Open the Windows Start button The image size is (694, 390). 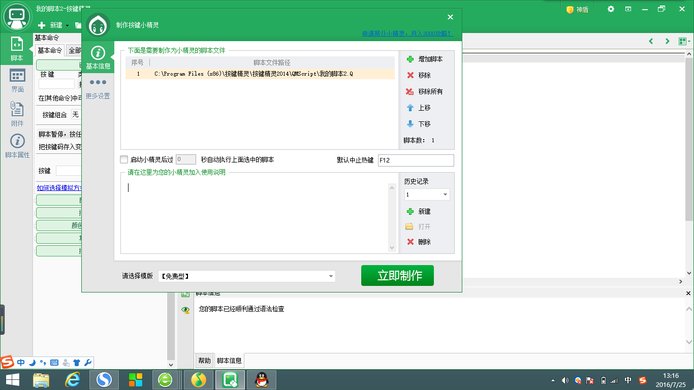pyautogui.click(x=12, y=380)
